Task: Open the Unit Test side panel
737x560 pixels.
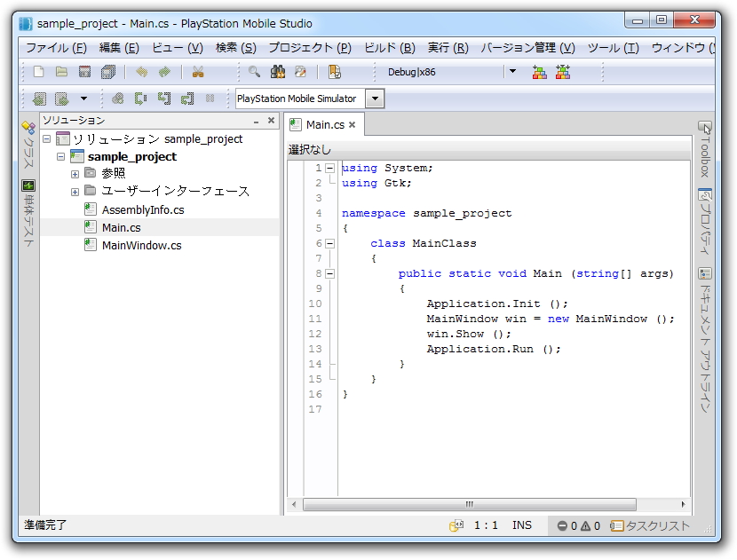Action: 28,214
